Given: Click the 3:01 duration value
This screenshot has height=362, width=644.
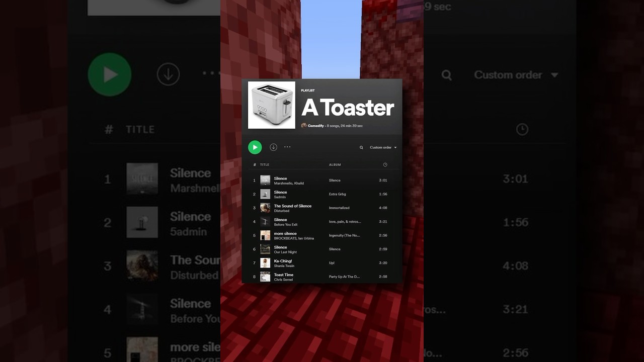Looking at the screenshot, I should click(383, 180).
